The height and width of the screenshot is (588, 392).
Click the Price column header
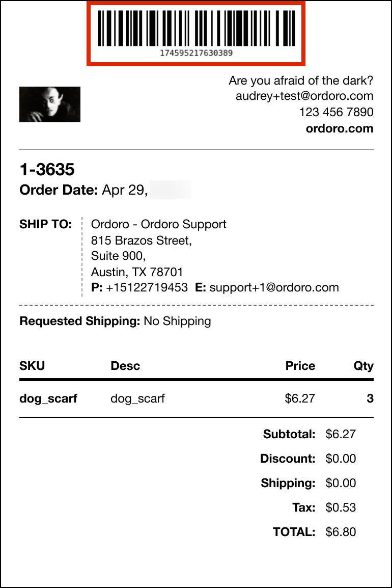click(300, 366)
